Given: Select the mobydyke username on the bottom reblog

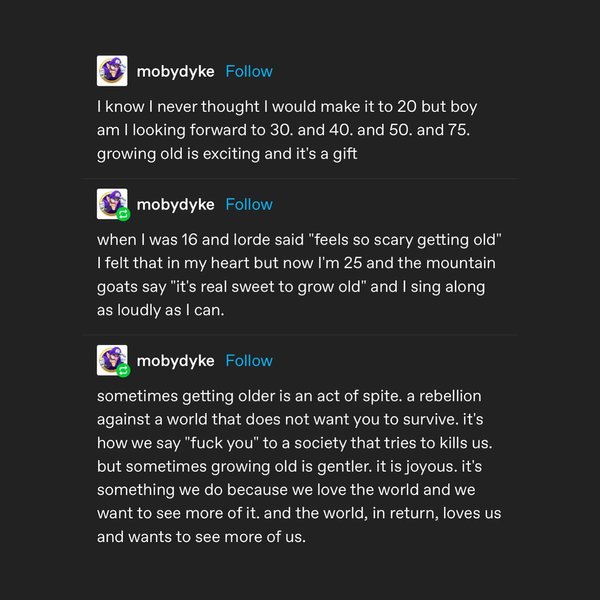Looking at the screenshot, I should click(175, 361).
